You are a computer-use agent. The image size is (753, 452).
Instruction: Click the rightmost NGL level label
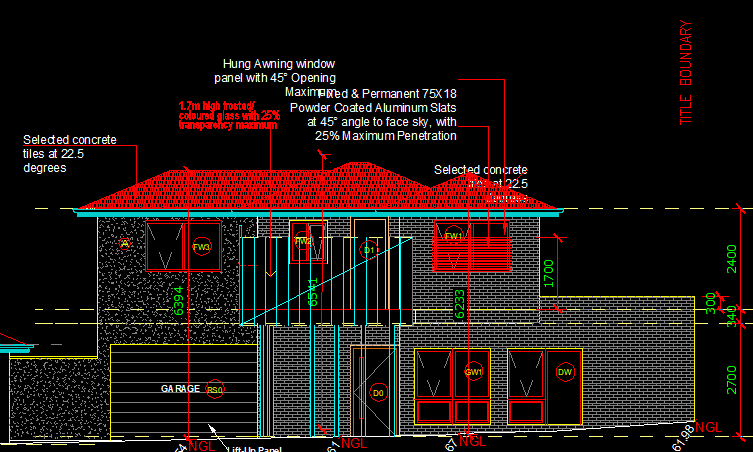[x=708, y=428]
